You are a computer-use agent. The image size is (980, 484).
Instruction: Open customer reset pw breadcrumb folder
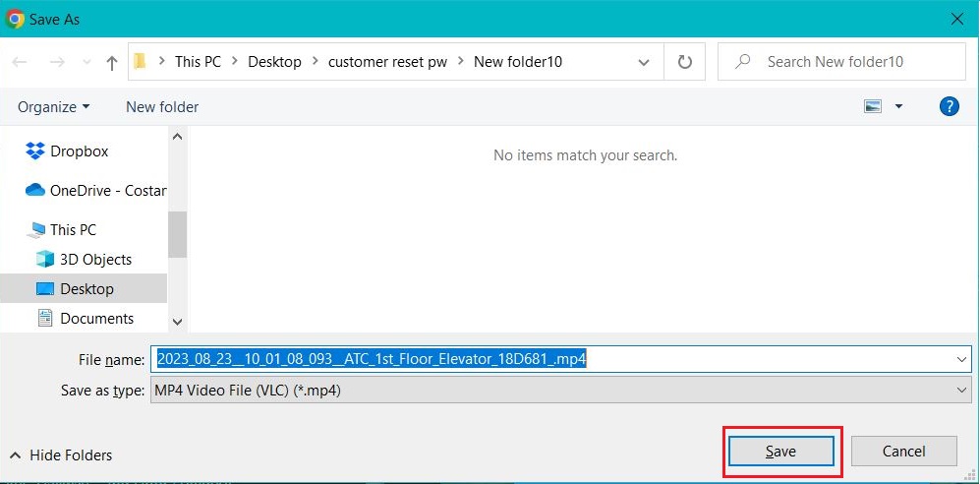387,62
